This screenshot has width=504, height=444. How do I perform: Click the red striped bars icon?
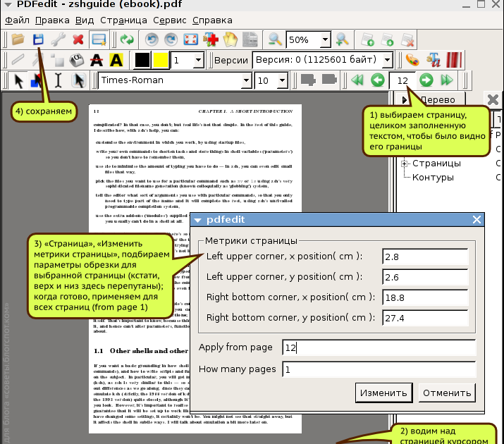pos(453,60)
